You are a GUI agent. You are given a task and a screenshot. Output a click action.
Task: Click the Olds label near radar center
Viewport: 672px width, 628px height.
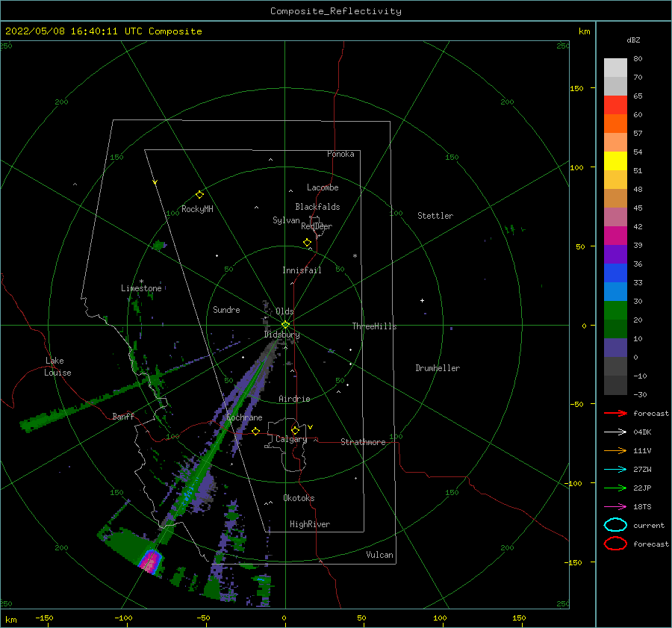pyautogui.click(x=284, y=311)
